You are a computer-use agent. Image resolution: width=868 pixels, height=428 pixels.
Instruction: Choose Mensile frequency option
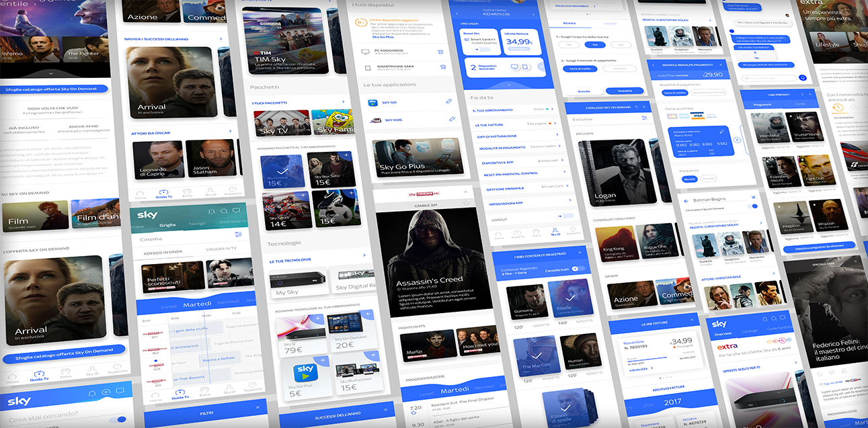pyautogui.click(x=689, y=179)
